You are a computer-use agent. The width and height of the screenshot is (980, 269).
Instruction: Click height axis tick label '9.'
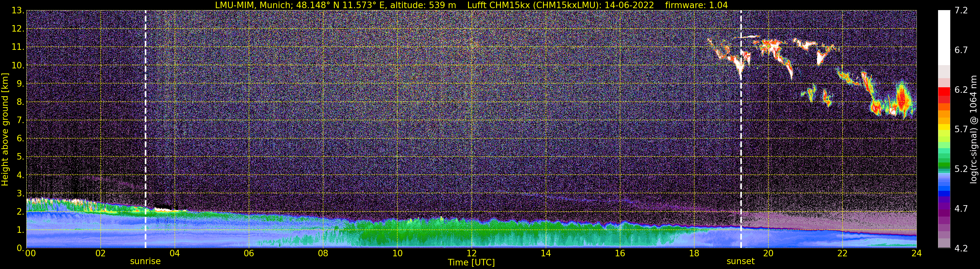[20, 84]
